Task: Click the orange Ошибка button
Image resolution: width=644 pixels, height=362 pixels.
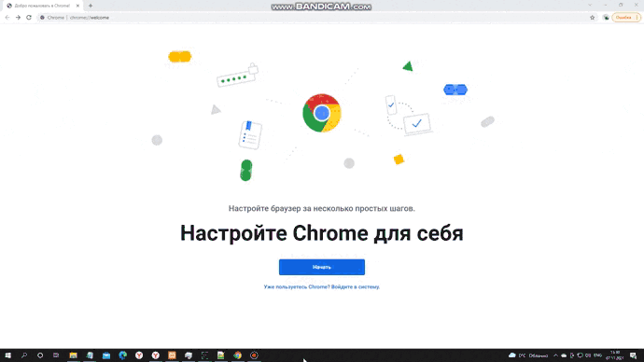Action: pos(626,18)
